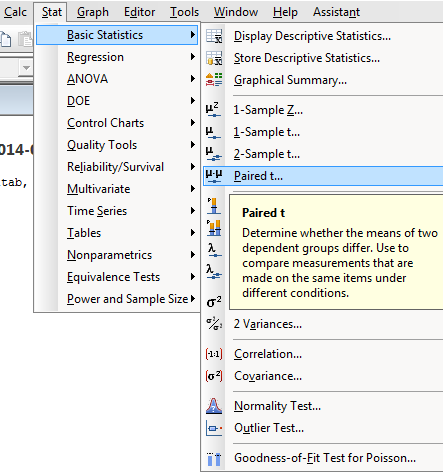Select Multivariate menu entry
The image size is (443, 475).
tap(117, 189)
